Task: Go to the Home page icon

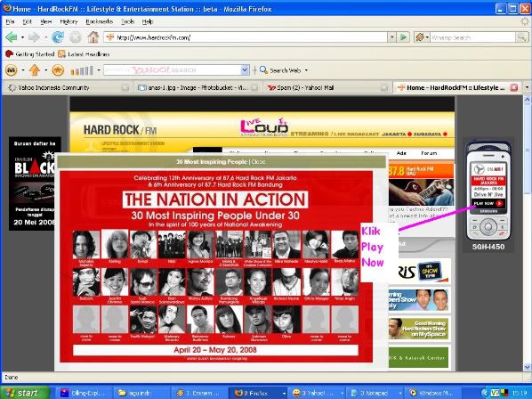Action: pos(93,37)
